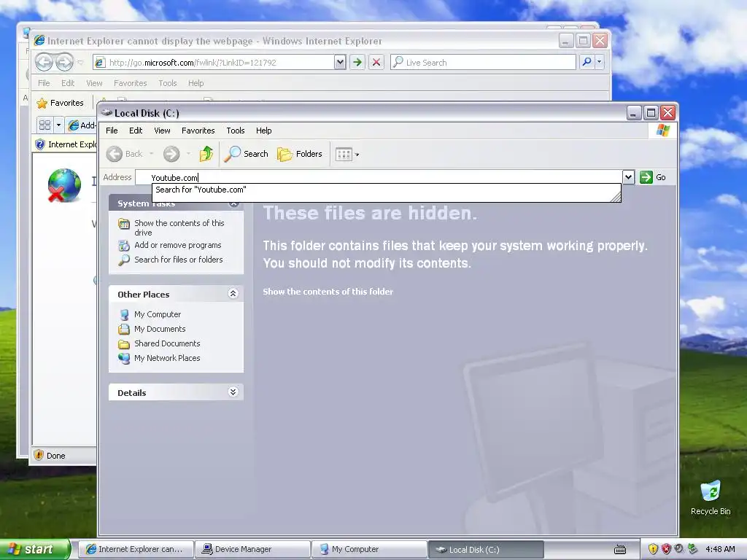
Task: Click the Forward arrow in Local Disk window
Action: coord(171,154)
